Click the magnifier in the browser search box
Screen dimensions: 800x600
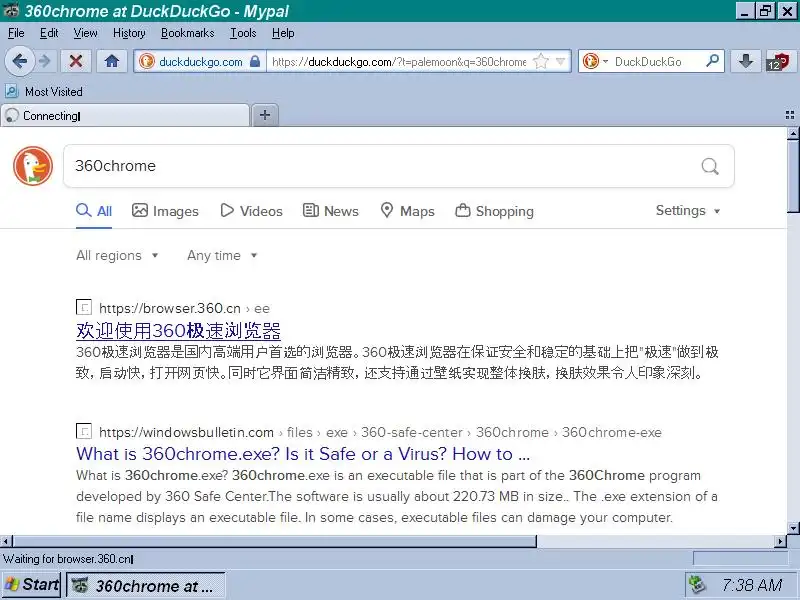[712, 61]
